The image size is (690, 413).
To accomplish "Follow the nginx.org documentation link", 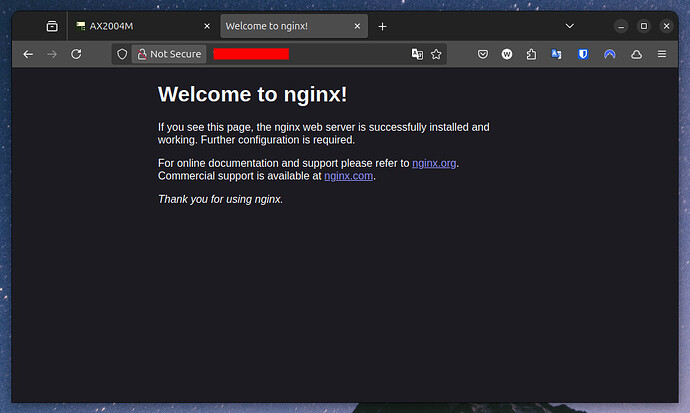I will coord(434,163).
